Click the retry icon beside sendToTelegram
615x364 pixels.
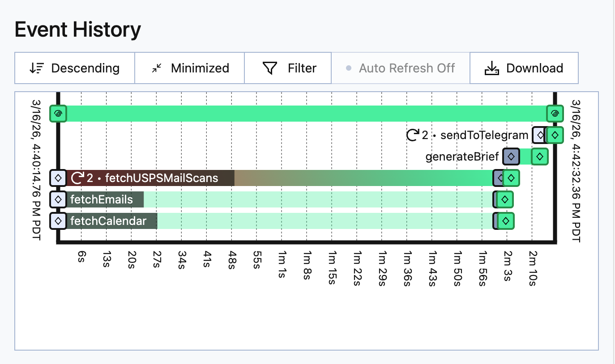pos(412,134)
